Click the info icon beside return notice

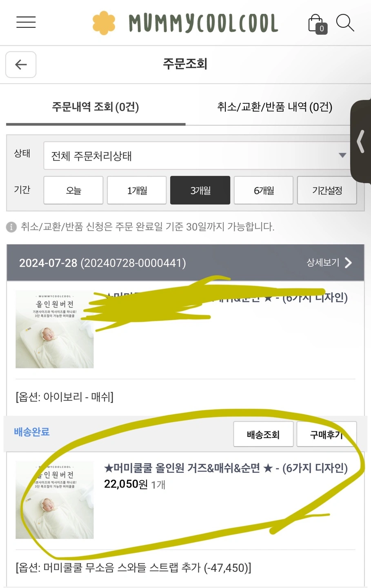[11, 227]
